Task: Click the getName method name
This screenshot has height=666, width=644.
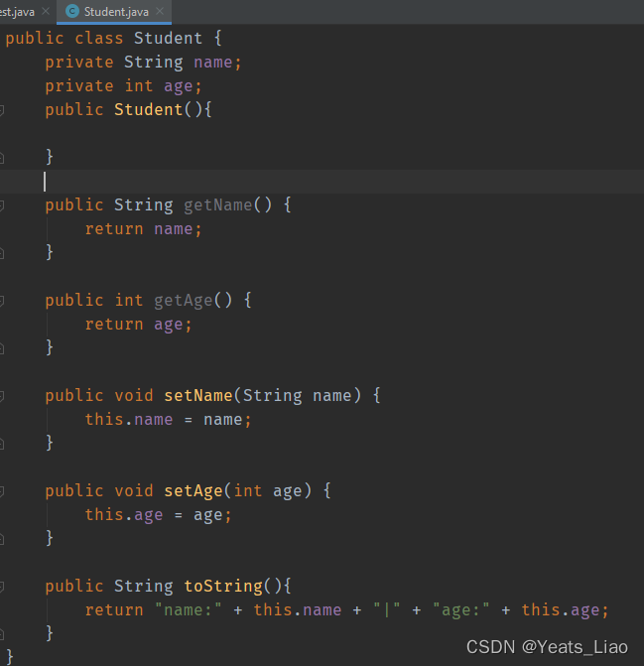Action: (x=218, y=205)
